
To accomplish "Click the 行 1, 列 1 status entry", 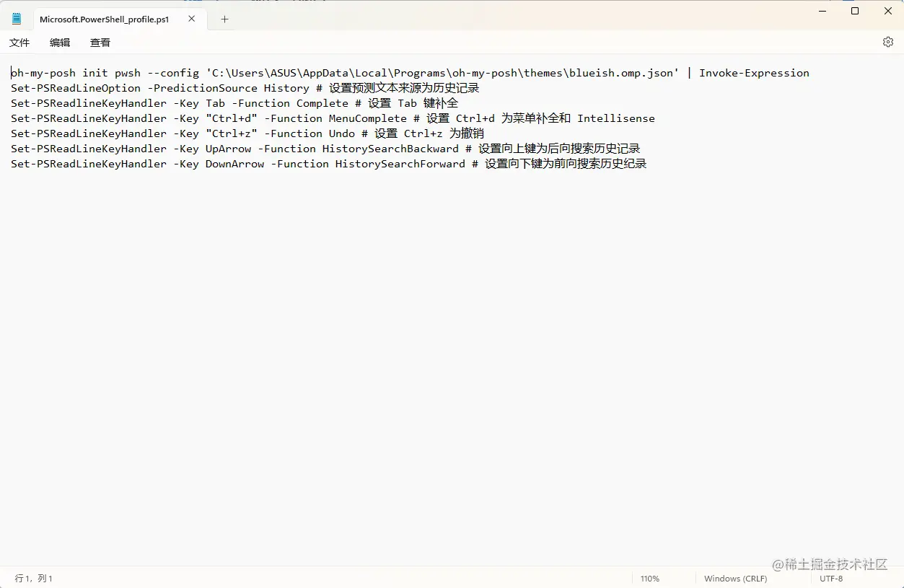I will click(x=34, y=579).
